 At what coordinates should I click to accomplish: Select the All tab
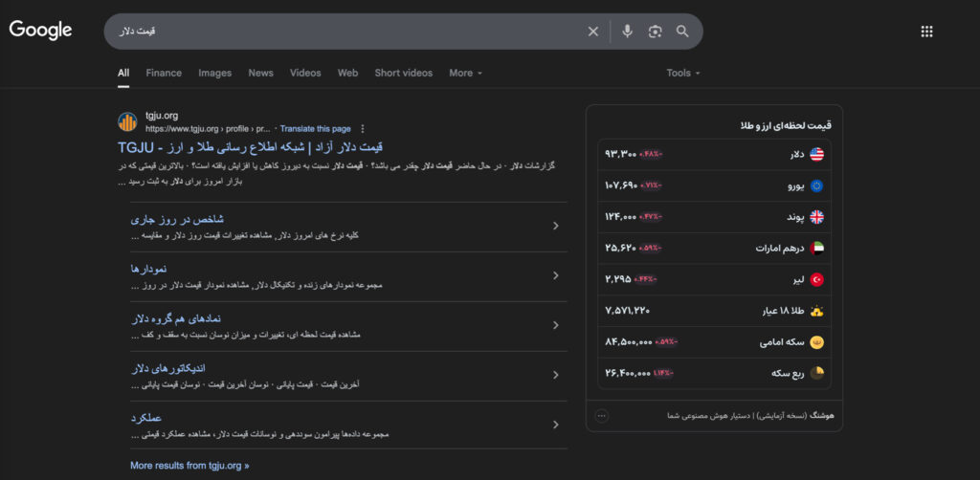tap(123, 73)
